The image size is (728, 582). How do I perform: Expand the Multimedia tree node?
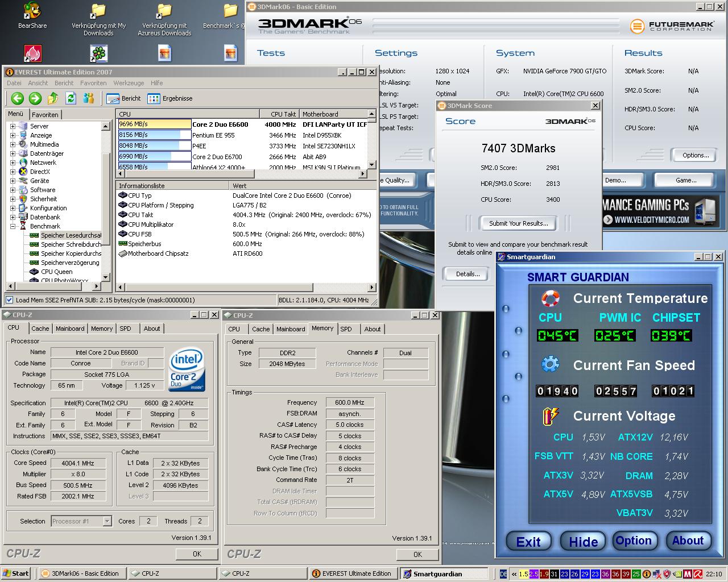point(13,144)
